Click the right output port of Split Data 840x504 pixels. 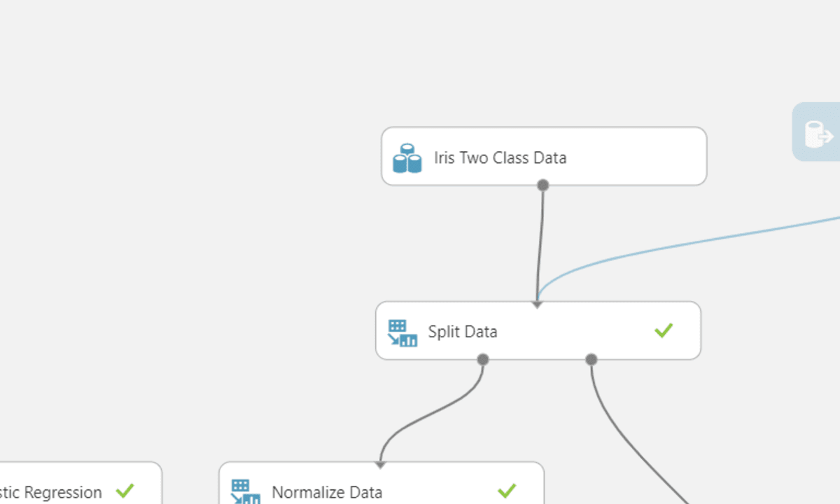[591, 359]
